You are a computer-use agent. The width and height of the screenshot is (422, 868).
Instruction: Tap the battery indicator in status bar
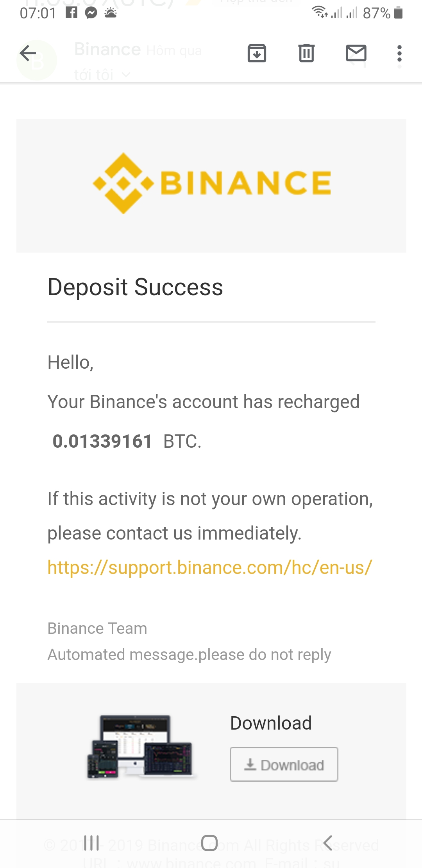(x=398, y=13)
